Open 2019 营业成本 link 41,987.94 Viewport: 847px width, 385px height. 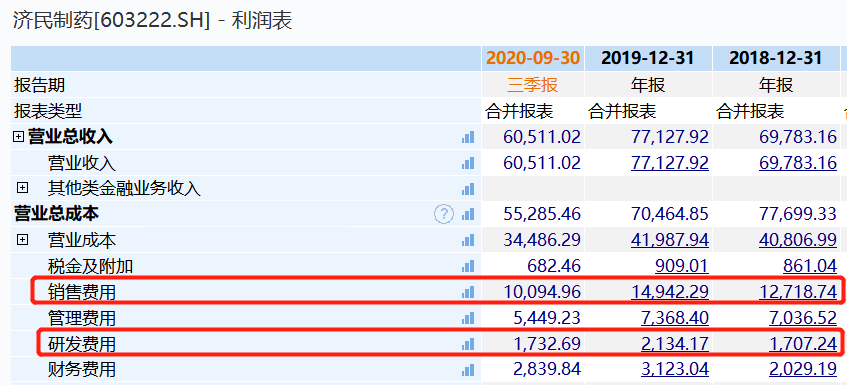point(670,240)
